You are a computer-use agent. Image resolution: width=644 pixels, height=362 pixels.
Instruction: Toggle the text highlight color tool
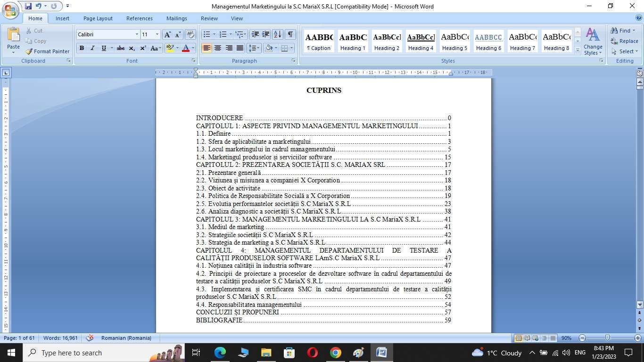pyautogui.click(x=169, y=48)
